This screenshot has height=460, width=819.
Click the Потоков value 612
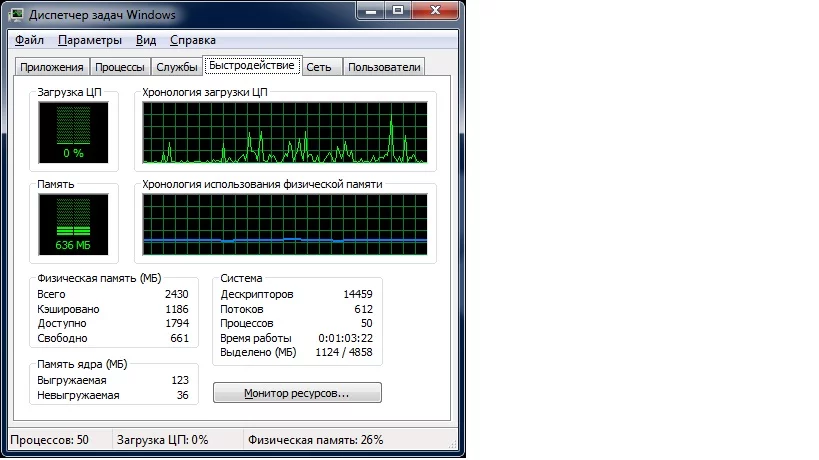click(x=364, y=309)
